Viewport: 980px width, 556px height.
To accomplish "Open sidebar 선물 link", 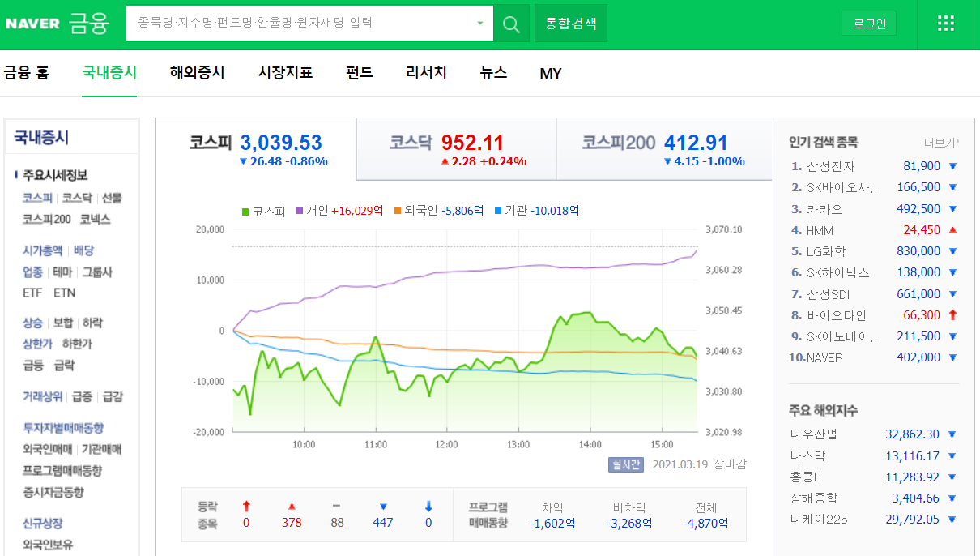I will (112, 198).
